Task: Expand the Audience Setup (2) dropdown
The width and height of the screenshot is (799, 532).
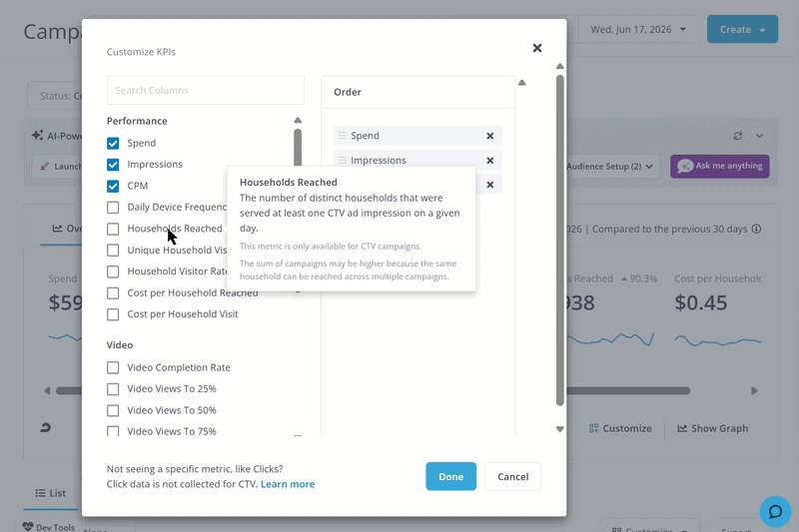Action: 609,167
